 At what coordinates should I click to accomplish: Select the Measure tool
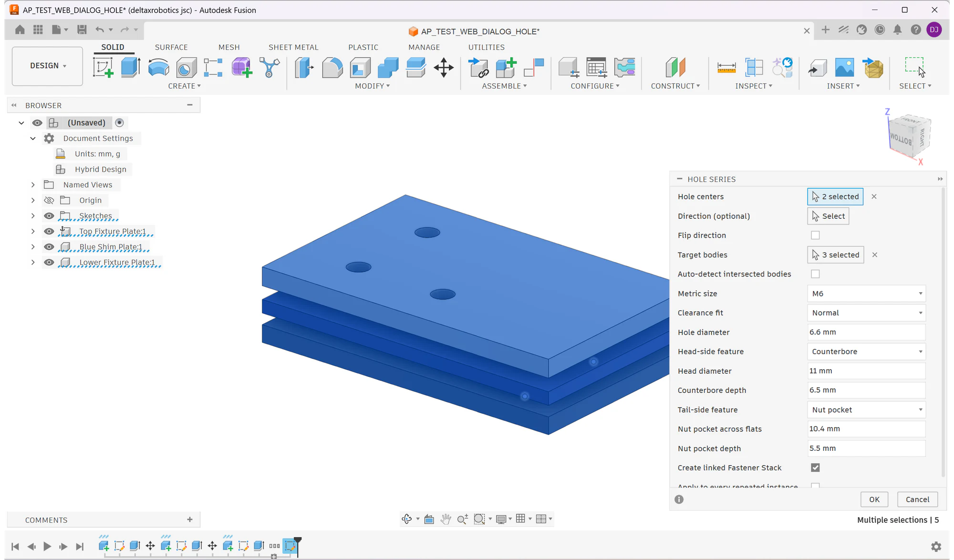click(x=726, y=67)
